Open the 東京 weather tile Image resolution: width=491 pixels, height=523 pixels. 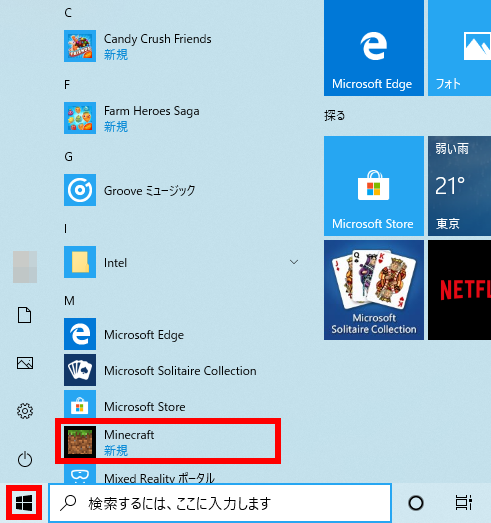[459, 186]
